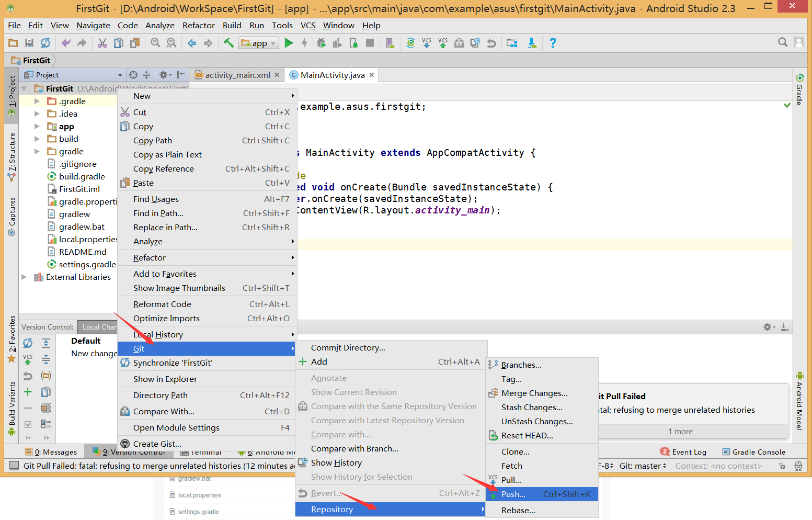Collapse the FirstGit root node in the tree
812x520 pixels.
[24, 88]
